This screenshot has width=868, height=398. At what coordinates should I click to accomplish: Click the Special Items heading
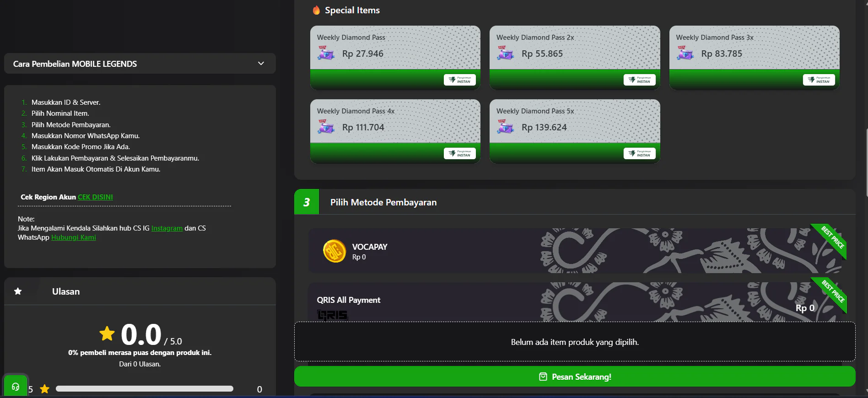(x=352, y=10)
